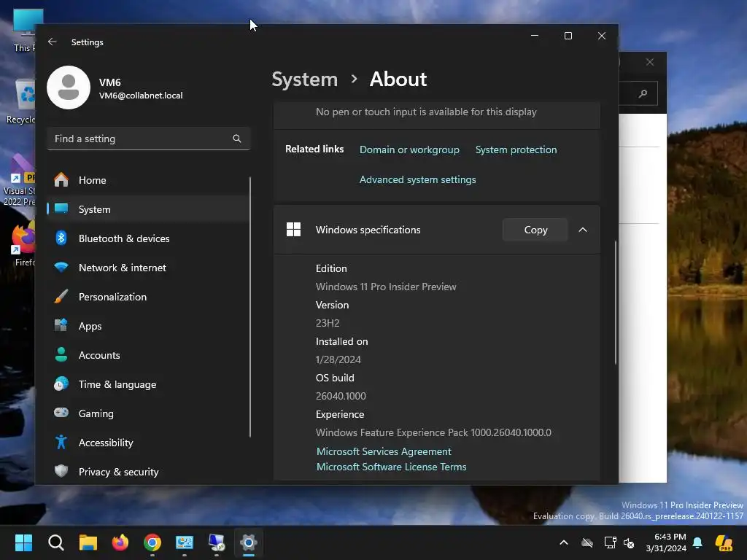Image resolution: width=747 pixels, height=560 pixels.
Task: Click the VM6@collabnet.local account email
Action: click(141, 96)
